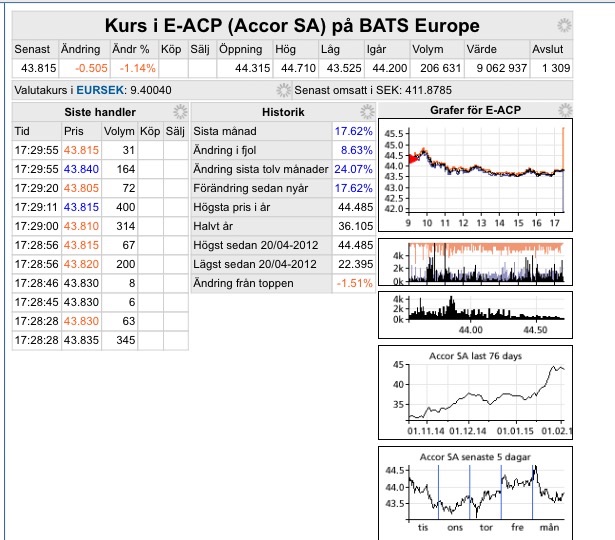Click the Senast price value 43.815

(38, 68)
